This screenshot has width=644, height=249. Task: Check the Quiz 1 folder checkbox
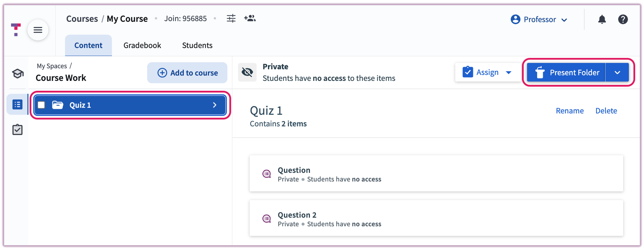41,105
